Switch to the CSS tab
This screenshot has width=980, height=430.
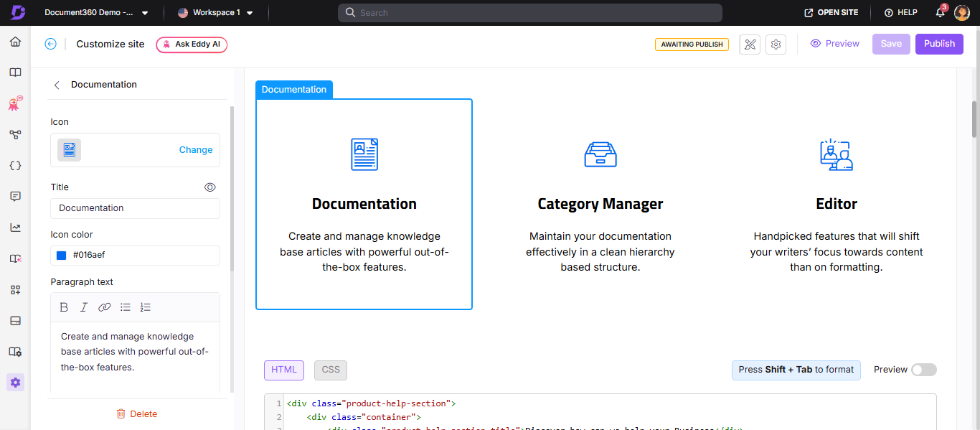click(x=331, y=370)
